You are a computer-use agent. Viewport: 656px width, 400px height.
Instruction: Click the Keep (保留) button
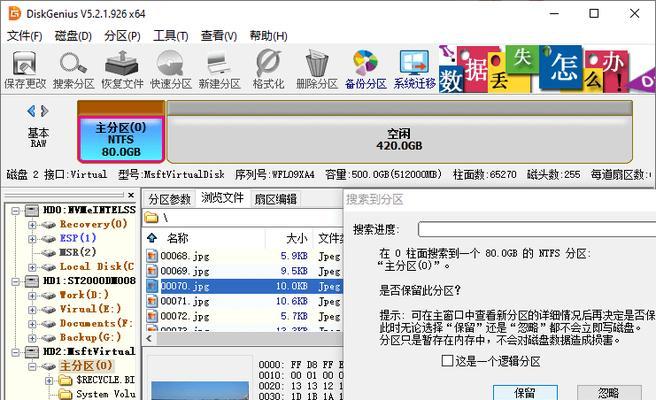pyautogui.click(x=525, y=392)
